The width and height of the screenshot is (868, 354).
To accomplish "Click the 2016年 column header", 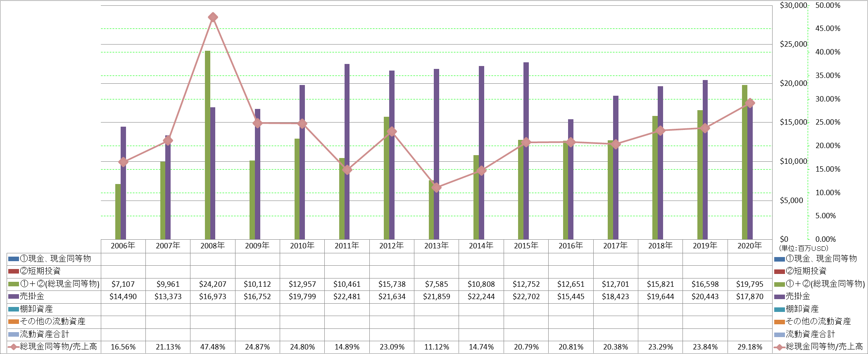I will (571, 246).
